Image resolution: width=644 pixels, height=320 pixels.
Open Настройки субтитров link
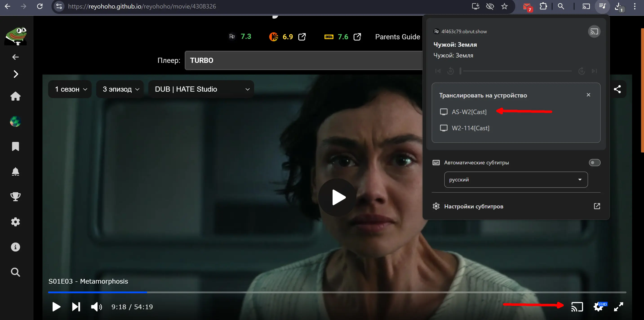(x=473, y=206)
